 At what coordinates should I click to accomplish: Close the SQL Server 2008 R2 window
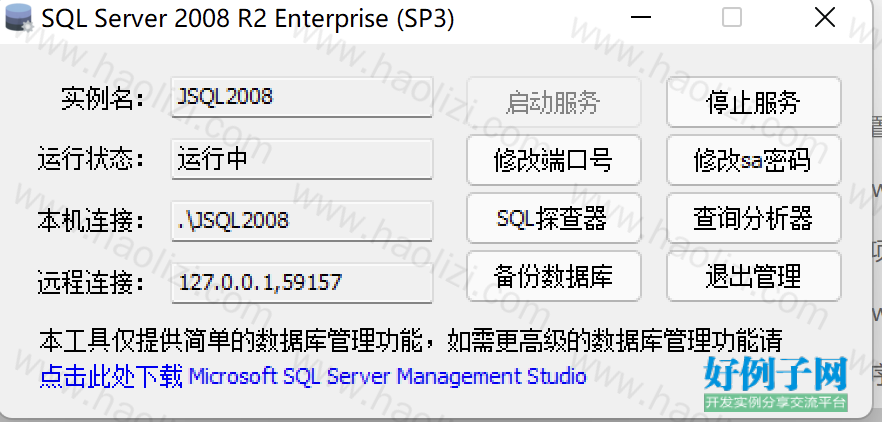point(825,17)
